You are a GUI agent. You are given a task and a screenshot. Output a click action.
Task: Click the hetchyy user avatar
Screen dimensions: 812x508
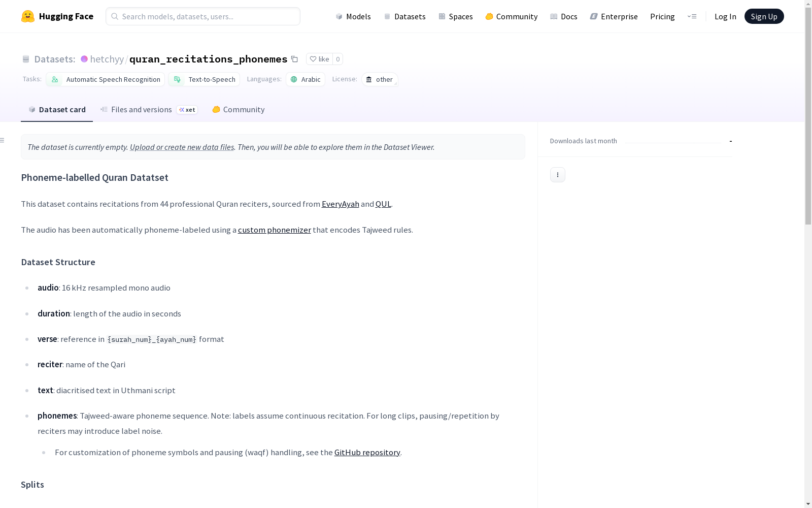pyautogui.click(x=84, y=59)
